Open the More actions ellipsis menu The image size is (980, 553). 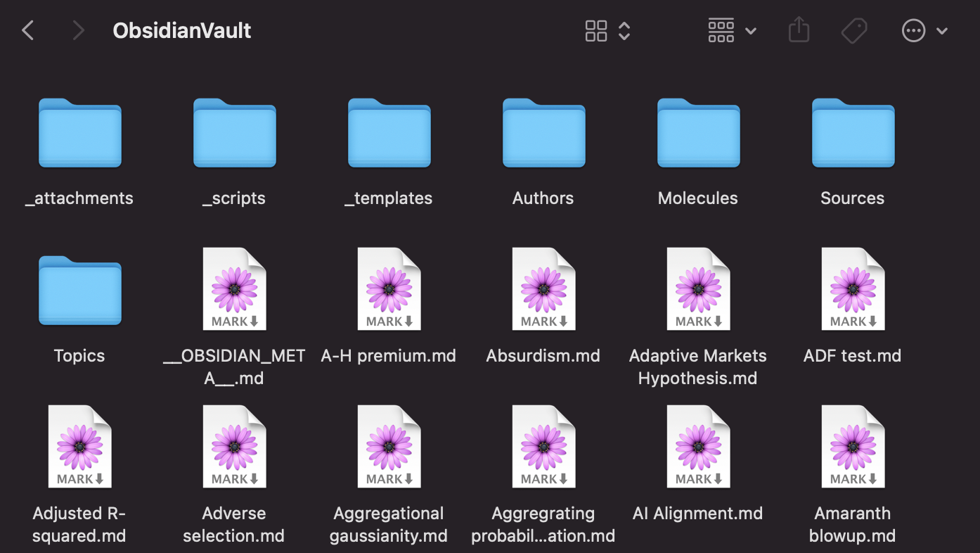(913, 30)
